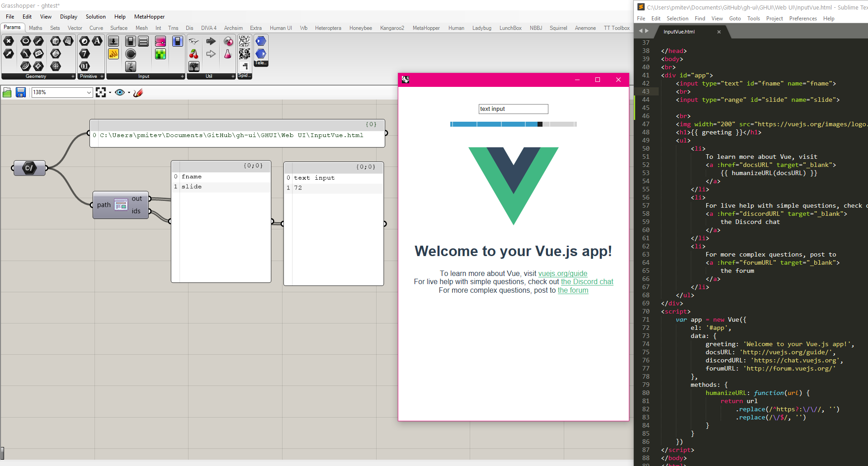Select the Line parameter icon
Image resolution: width=868 pixels, height=466 pixels.
(39, 41)
